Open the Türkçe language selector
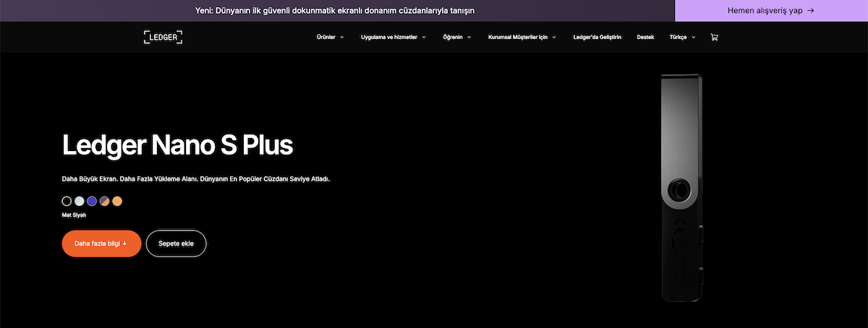This screenshot has height=328, width=868. tap(683, 37)
